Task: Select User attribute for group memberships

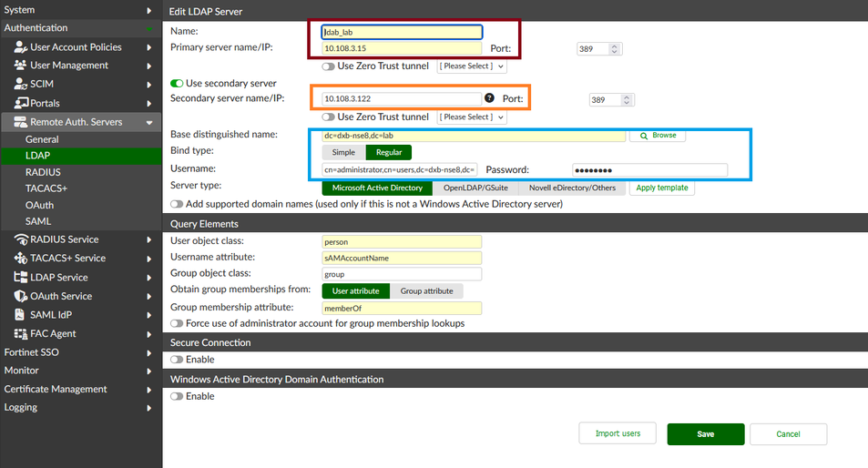Action: point(356,291)
